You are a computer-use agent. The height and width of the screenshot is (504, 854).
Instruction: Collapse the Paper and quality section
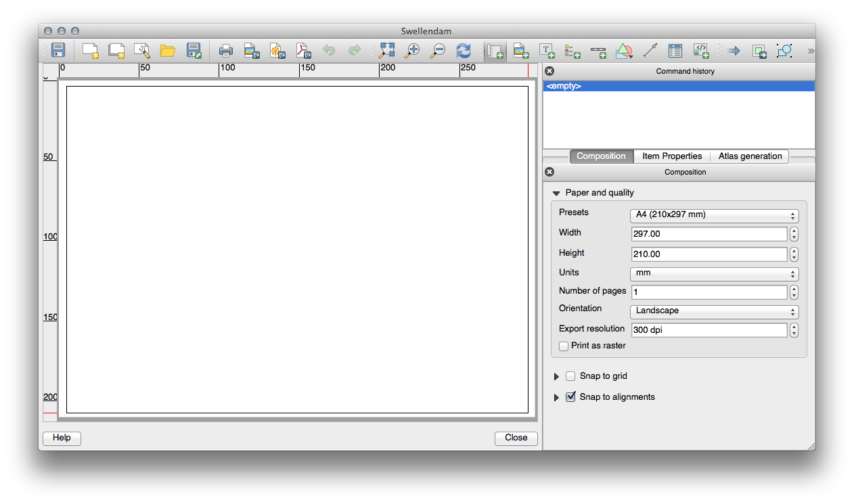(x=556, y=193)
